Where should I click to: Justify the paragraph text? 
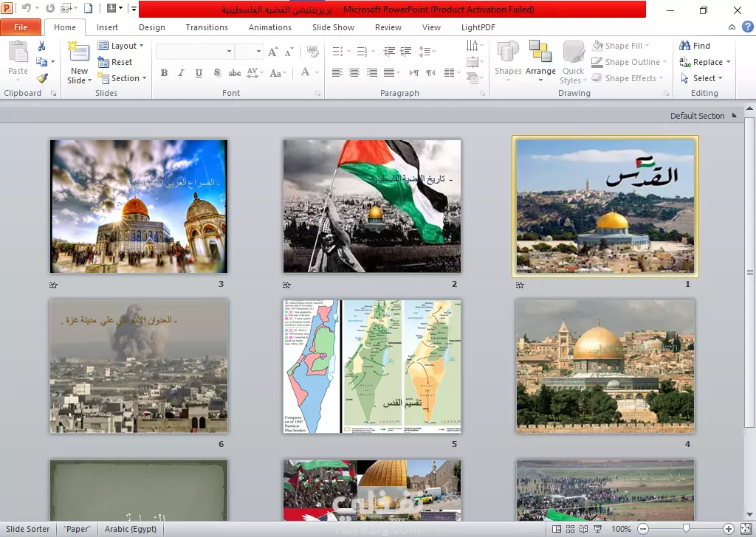[x=389, y=73]
